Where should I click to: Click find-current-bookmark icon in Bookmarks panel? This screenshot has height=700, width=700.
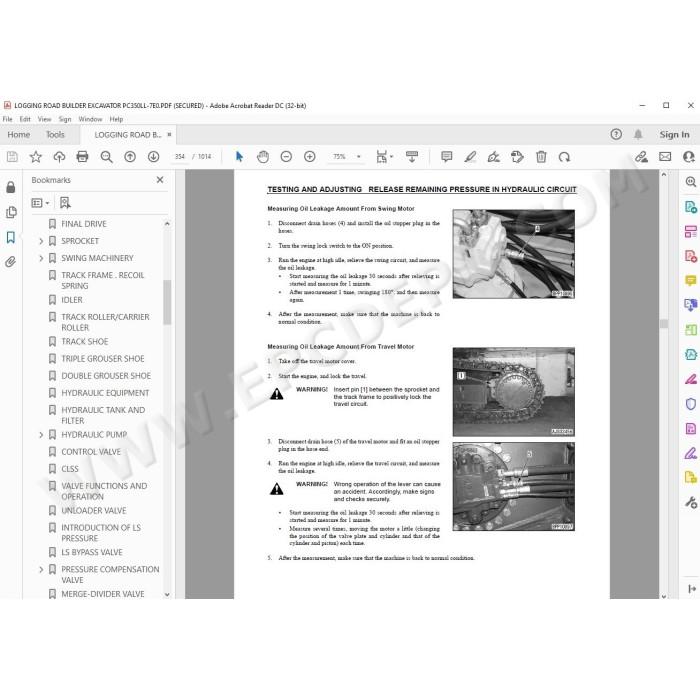(x=65, y=203)
